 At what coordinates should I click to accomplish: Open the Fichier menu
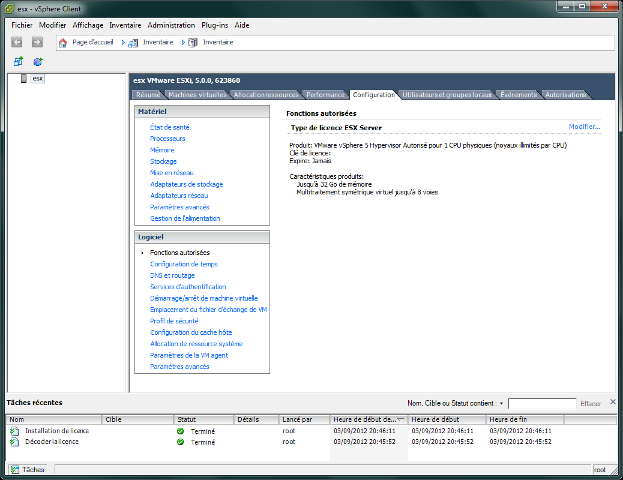click(22, 25)
